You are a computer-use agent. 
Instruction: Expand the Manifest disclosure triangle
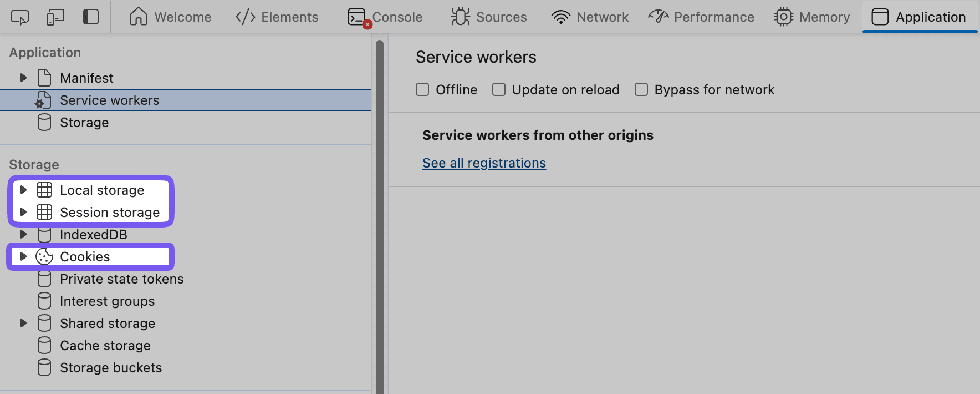23,78
